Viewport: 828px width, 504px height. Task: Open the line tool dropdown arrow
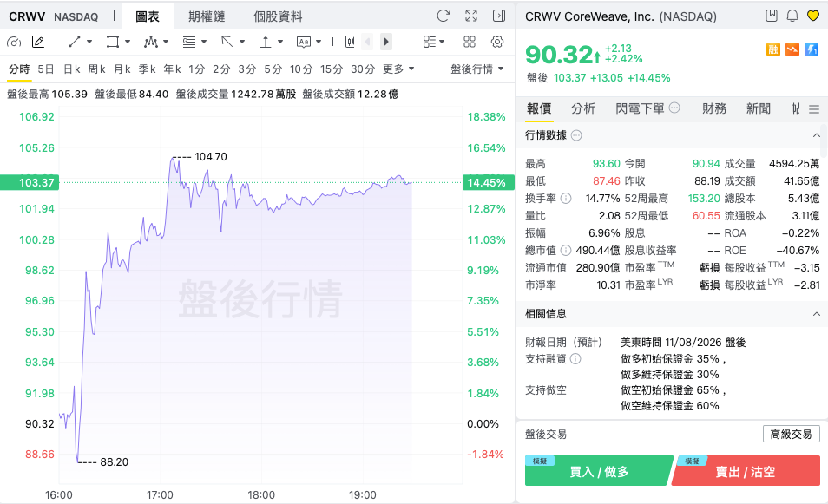point(89,42)
